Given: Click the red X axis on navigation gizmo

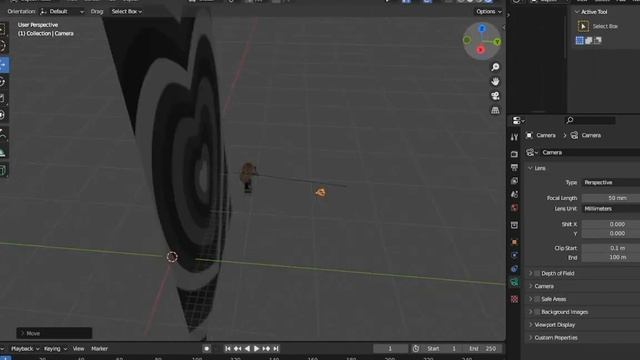Looking at the screenshot, I should (480, 50).
